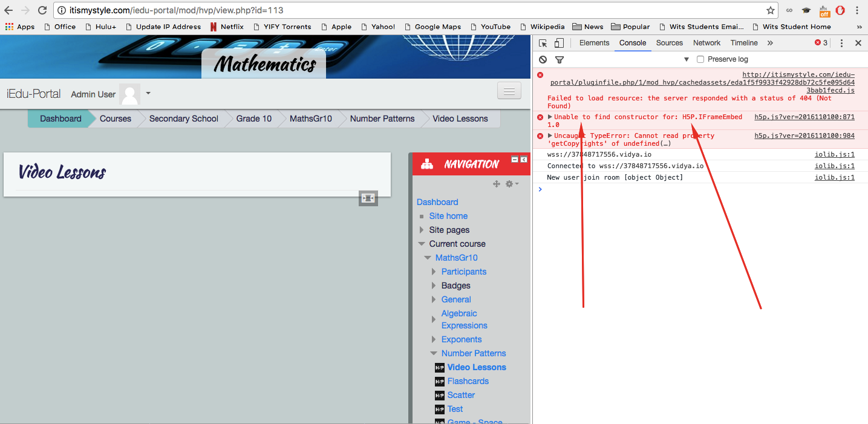
Task: Toggle DevTools device toolbar icon
Action: (559, 43)
